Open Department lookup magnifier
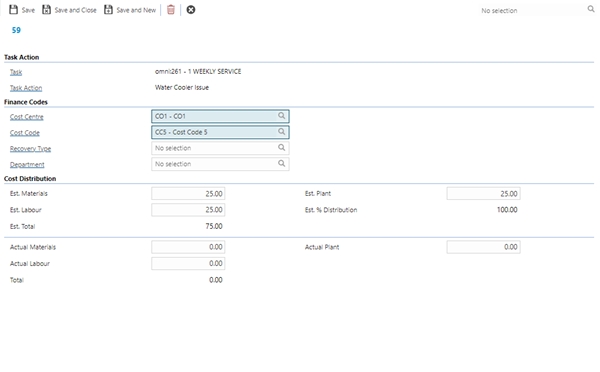Image resolution: width=600 pixels, height=372 pixels. click(282, 163)
